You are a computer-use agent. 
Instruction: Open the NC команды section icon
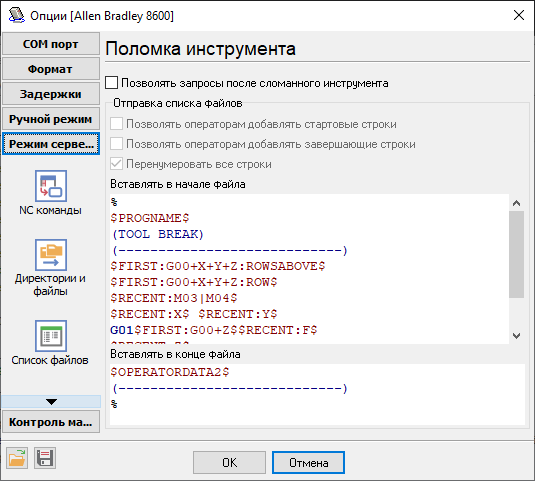pyautogui.click(x=51, y=186)
